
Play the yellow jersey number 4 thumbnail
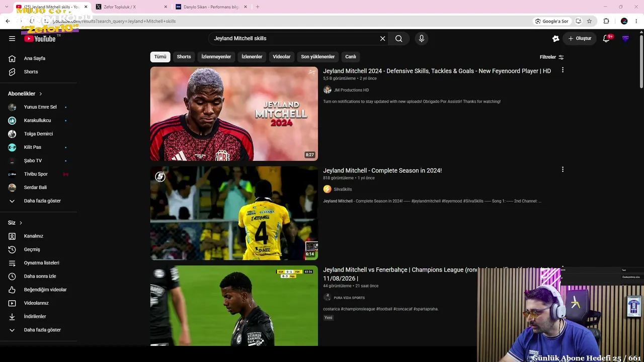(x=234, y=213)
